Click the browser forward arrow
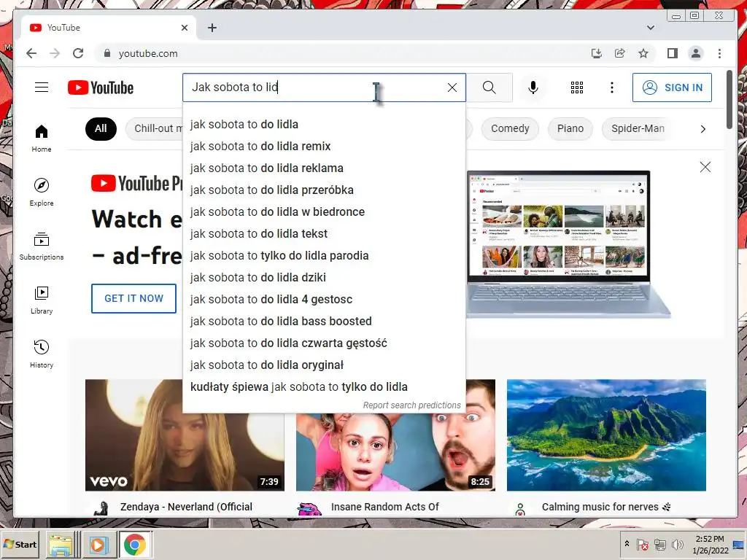The height and width of the screenshot is (560, 747). point(55,53)
